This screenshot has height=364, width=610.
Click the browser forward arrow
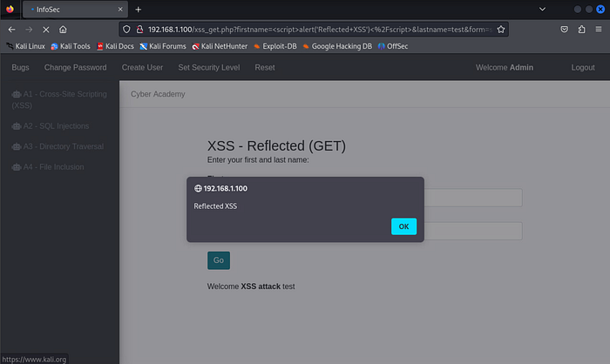click(29, 30)
